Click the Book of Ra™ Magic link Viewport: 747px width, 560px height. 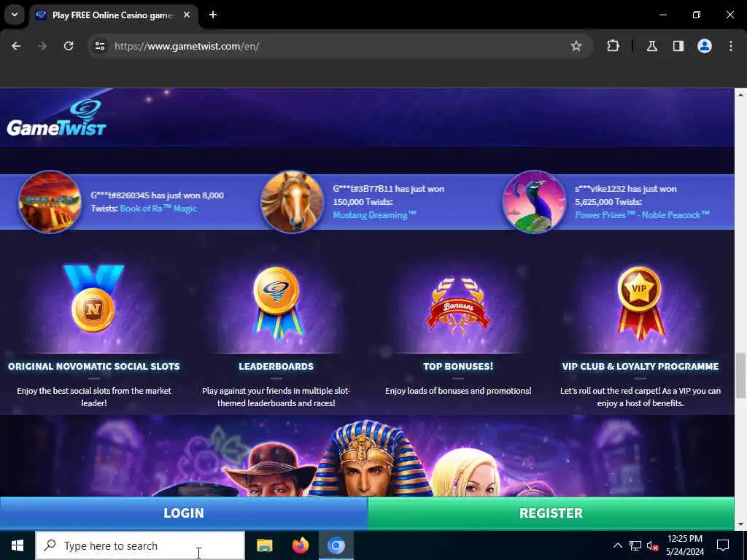pos(158,209)
